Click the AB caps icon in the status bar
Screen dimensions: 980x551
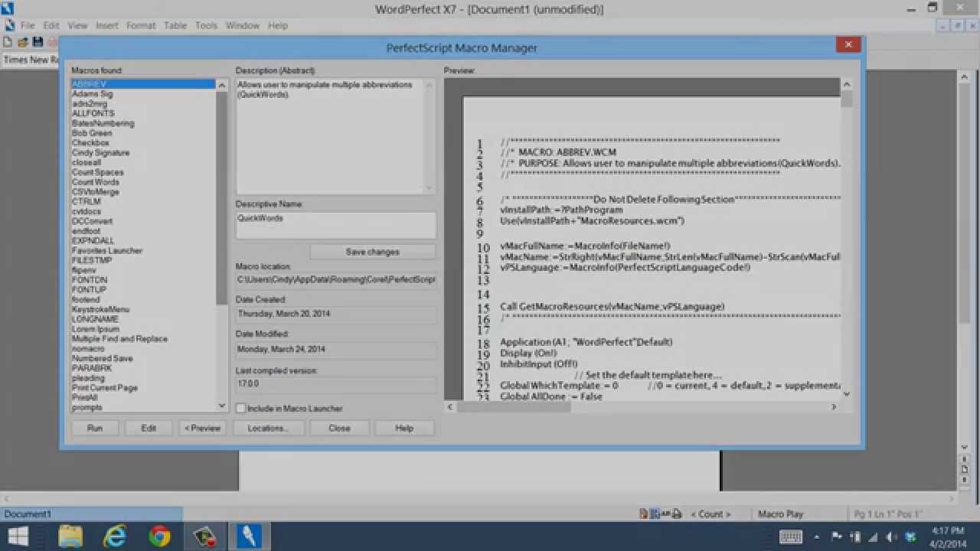[666, 514]
